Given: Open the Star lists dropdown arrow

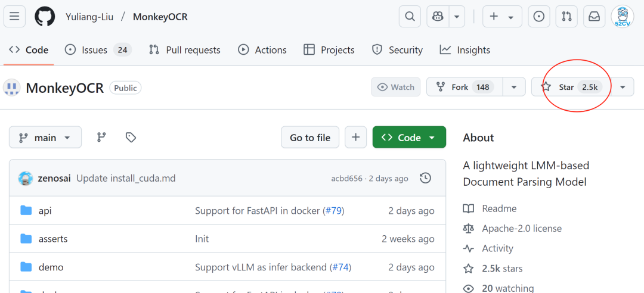Looking at the screenshot, I should point(623,87).
